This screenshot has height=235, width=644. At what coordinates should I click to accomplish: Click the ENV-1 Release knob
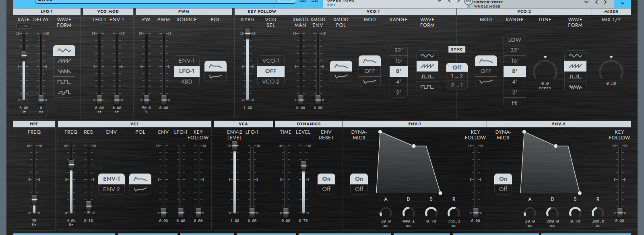[x=454, y=212]
